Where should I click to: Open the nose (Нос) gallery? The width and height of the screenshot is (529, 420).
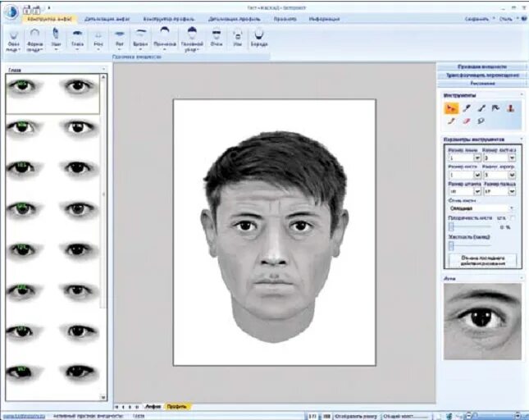[x=98, y=39]
